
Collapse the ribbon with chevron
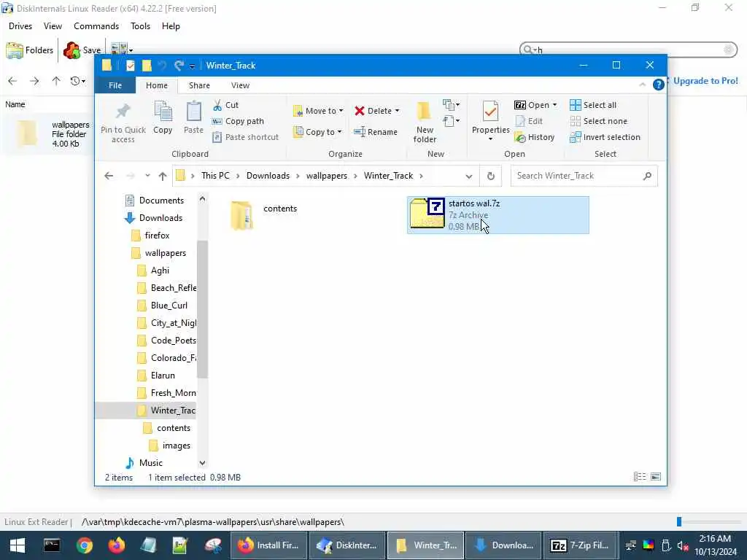(x=642, y=85)
